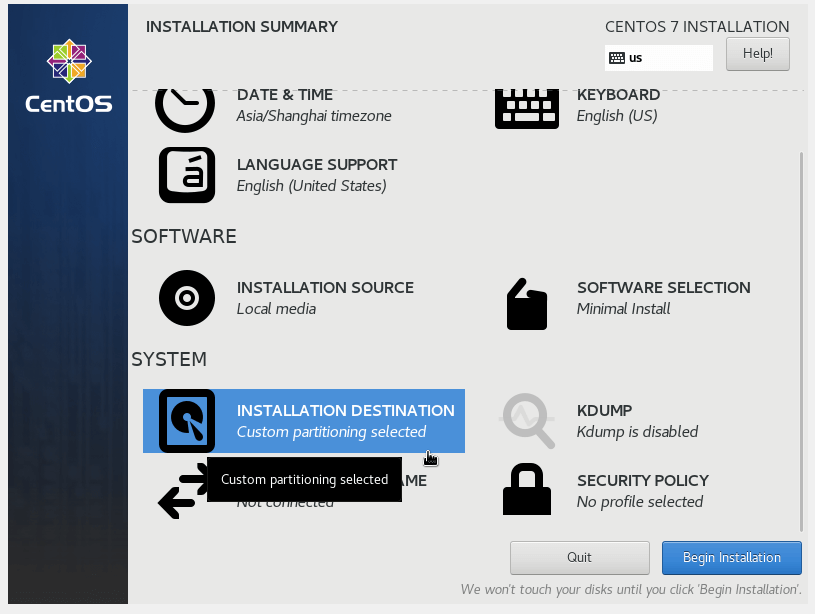Select the Installation Destination disk icon

pos(187,421)
